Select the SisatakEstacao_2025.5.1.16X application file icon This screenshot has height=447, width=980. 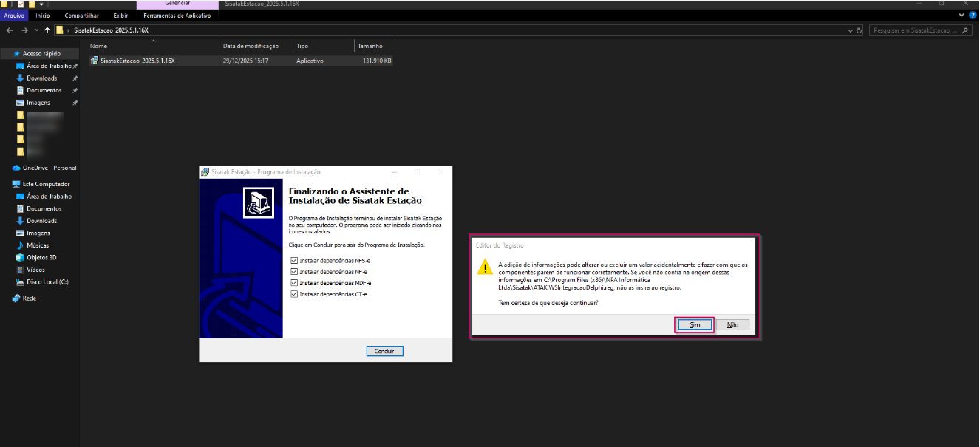pyautogui.click(x=95, y=61)
